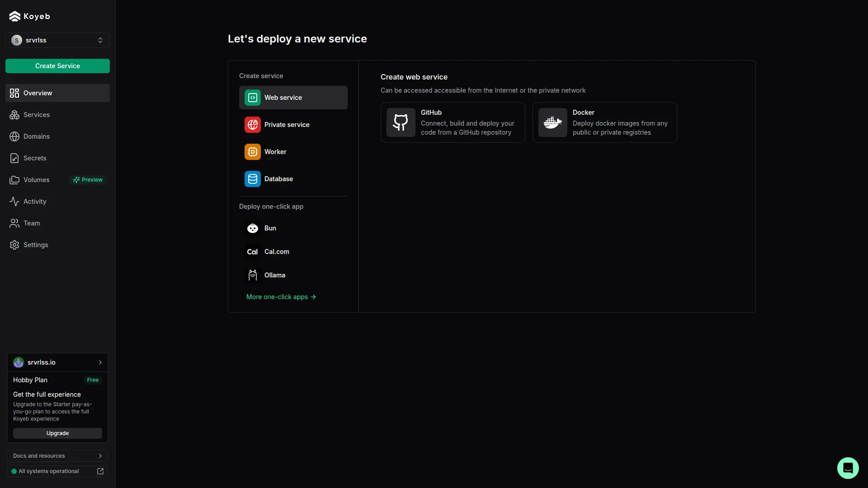Click the srvrlss.io account avatar

(19, 362)
